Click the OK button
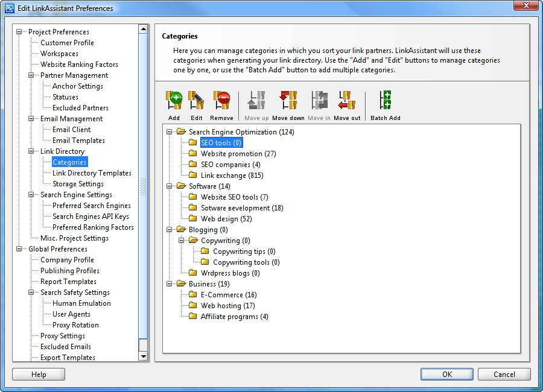Image resolution: width=543 pixels, height=392 pixels. click(x=446, y=374)
